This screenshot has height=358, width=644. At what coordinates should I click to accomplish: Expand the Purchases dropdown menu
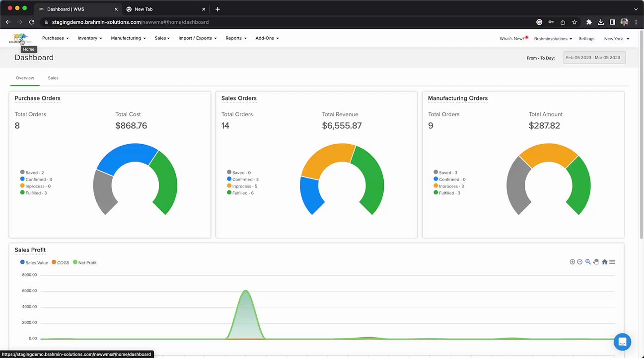55,38
